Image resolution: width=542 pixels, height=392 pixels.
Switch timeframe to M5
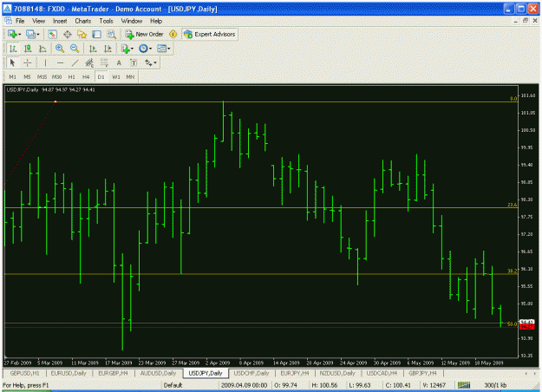tap(27, 77)
